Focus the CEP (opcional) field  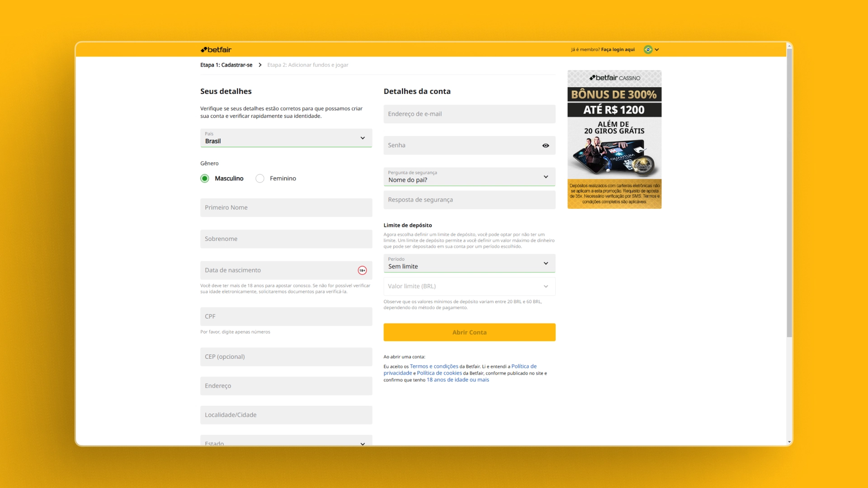(286, 357)
